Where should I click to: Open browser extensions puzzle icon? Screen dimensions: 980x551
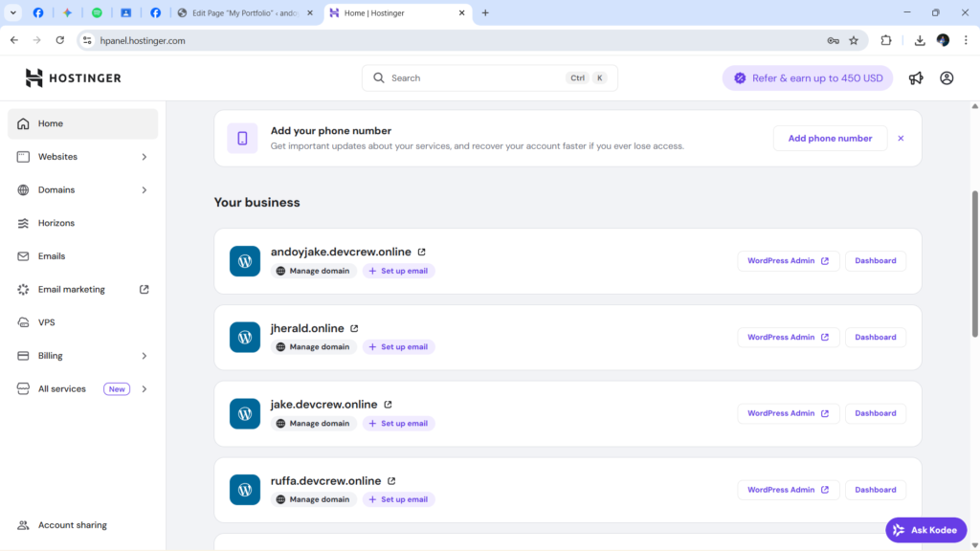tap(885, 40)
